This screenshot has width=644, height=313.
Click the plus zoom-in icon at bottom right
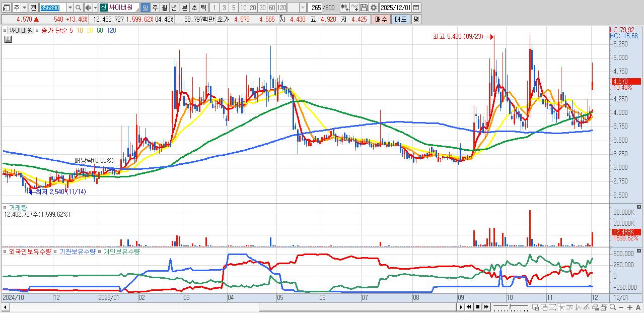click(x=630, y=307)
